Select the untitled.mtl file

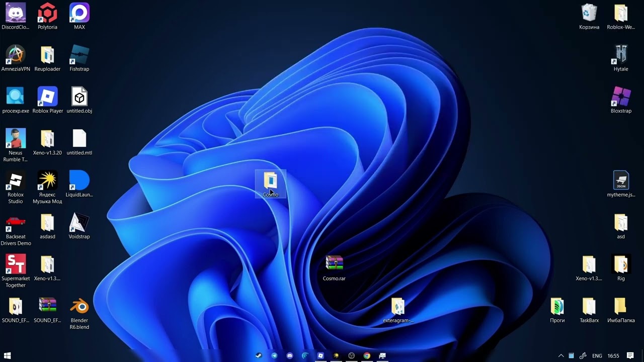[x=79, y=142]
